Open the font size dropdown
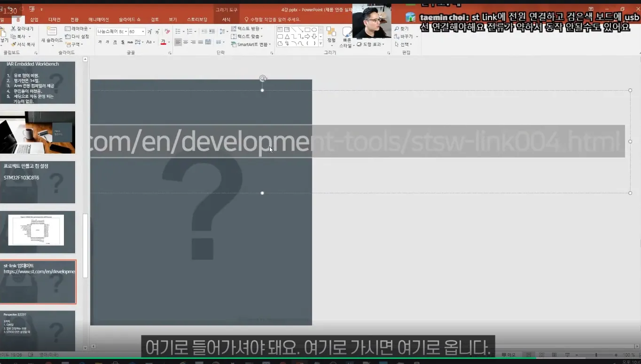Screen dimensions: 641x364 tap(143, 31)
